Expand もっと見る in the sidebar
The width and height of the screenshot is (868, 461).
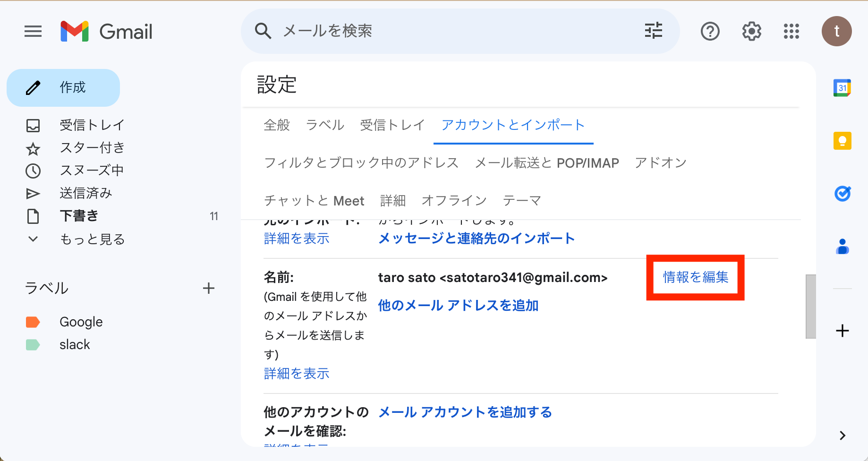point(92,239)
